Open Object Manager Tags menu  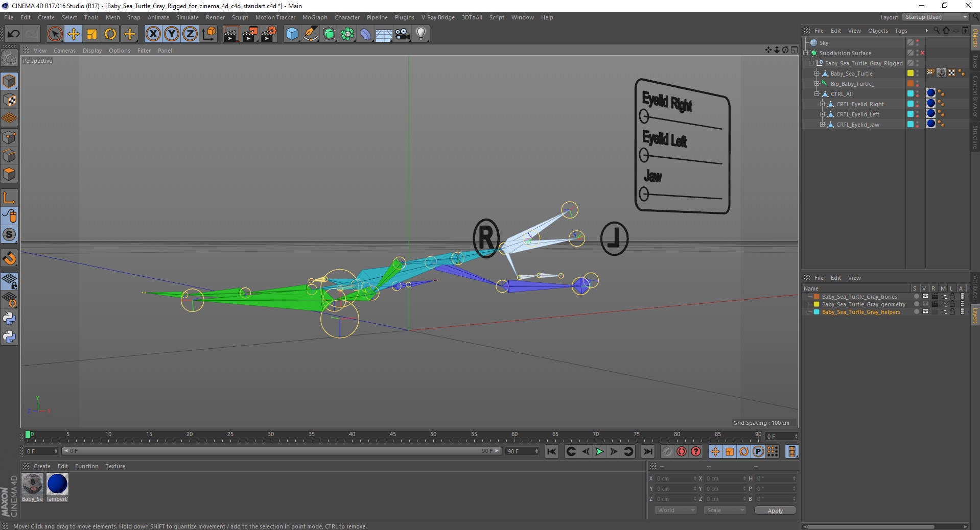point(901,31)
